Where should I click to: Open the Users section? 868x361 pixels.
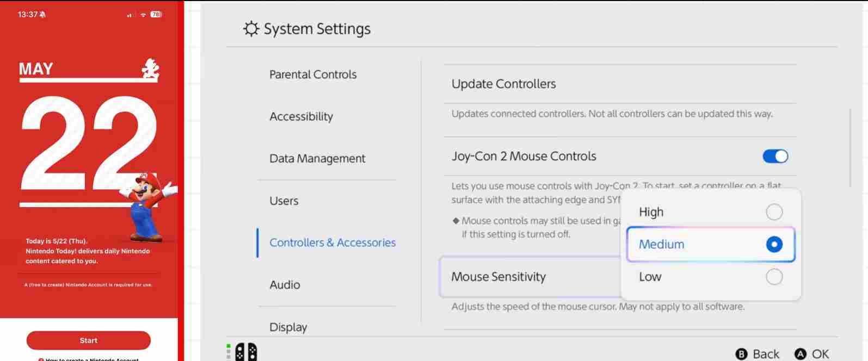coord(284,201)
